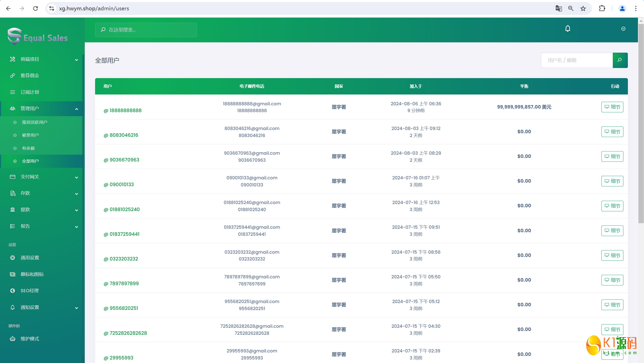Open user link @ 7252826282628
The width and height of the screenshot is (644, 363).
(125, 333)
